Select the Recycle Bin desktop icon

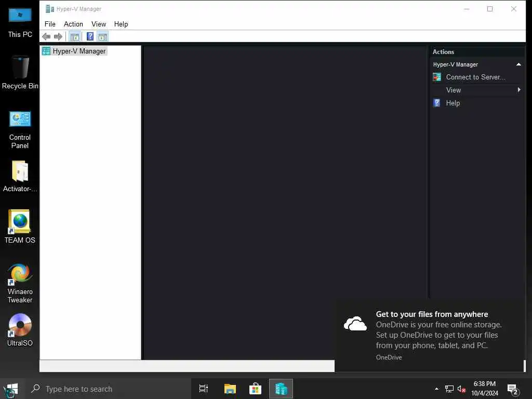(x=20, y=73)
